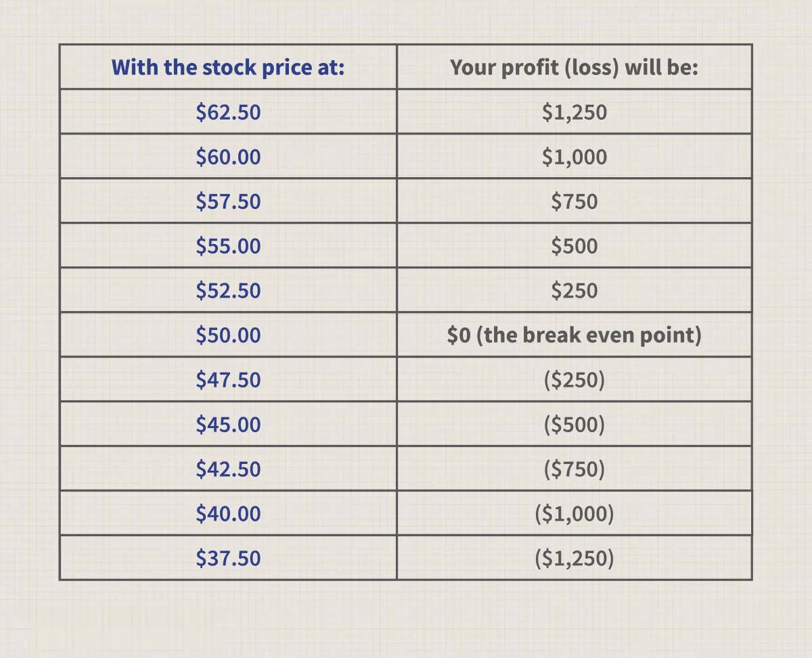This screenshot has width=812, height=658.
Task: Select the $62.50 stock price cell
Action: coord(228,112)
